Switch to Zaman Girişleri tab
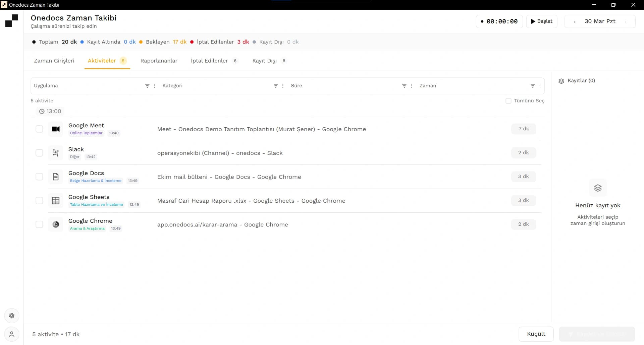Viewport: 644px width, 345px height. pyautogui.click(x=54, y=61)
